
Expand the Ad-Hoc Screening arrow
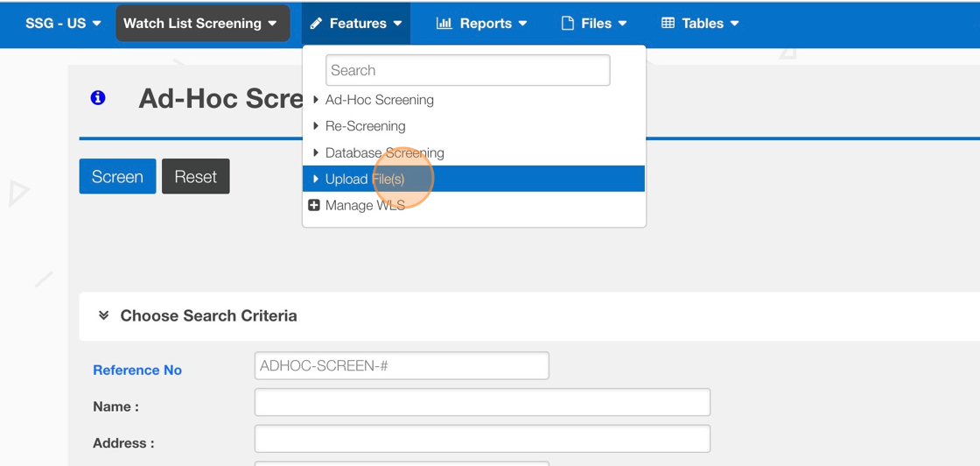coord(316,100)
